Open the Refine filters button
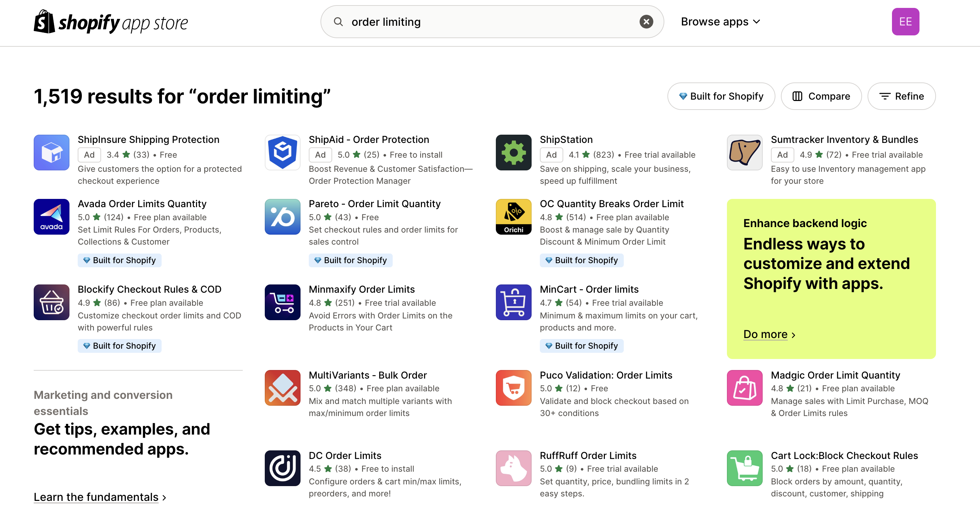Screen dimensions: 980x516 [x=901, y=96]
